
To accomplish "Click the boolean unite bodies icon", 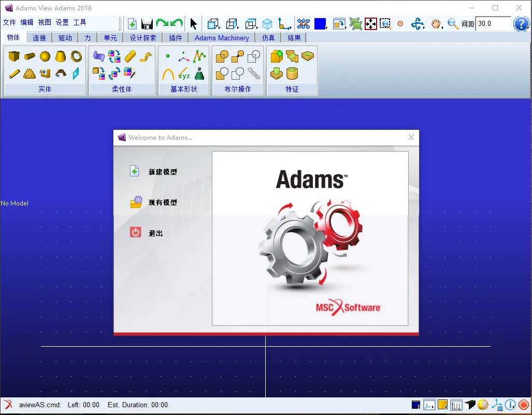I will pyautogui.click(x=222, y=56).
